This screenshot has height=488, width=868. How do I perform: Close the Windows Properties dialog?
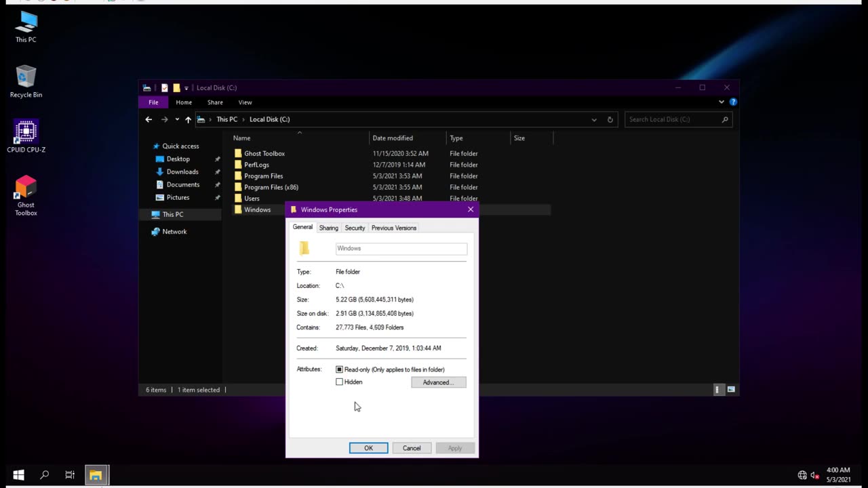point(471,209)
